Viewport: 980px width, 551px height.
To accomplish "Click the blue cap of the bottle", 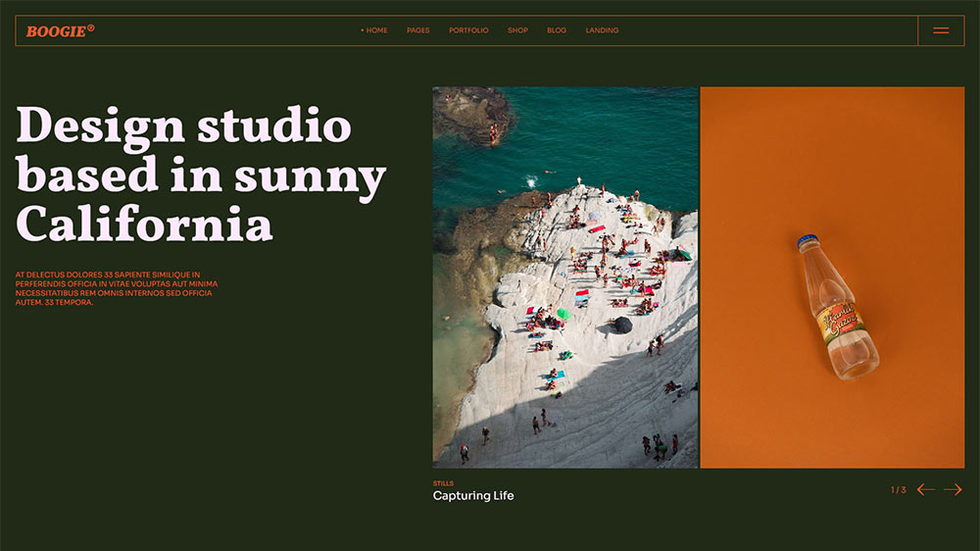I will pos(806,239).
